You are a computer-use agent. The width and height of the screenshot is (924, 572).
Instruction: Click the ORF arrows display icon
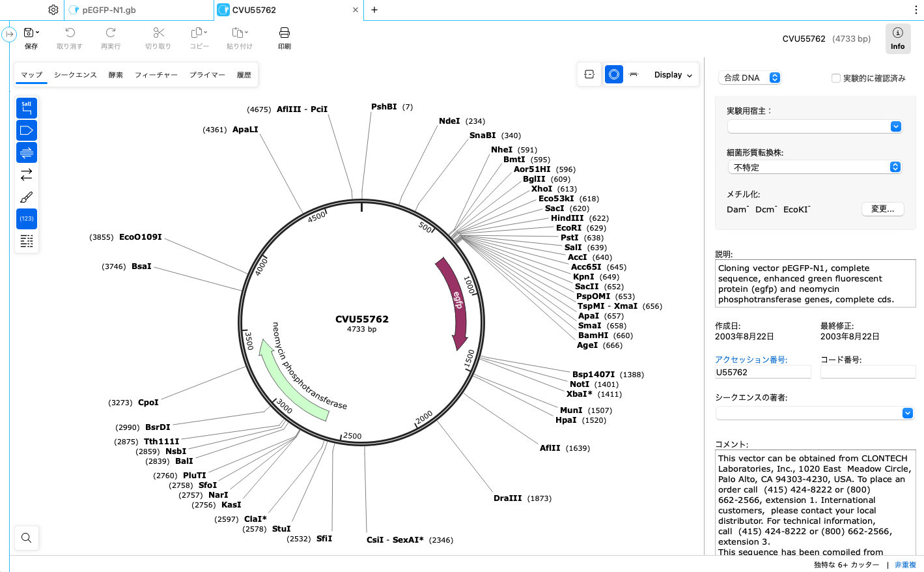coord(26,174)
